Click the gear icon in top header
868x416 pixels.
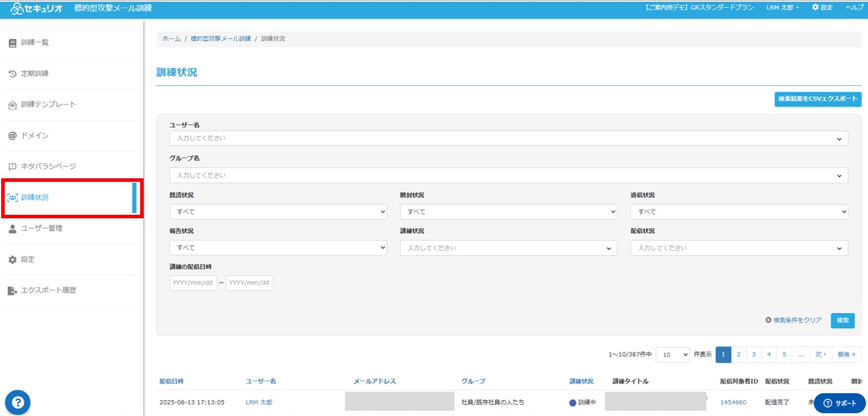(x=816, y=7)
